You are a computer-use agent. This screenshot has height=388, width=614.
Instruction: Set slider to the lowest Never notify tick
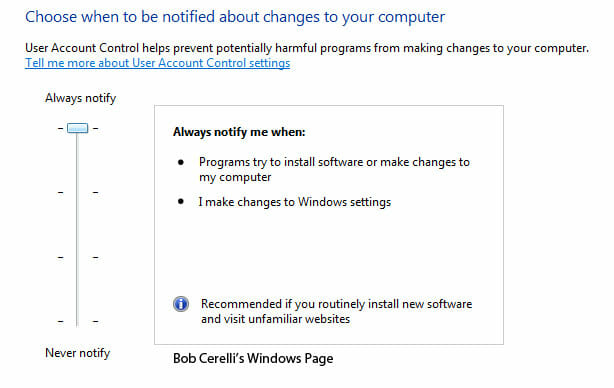coord(78,321)
